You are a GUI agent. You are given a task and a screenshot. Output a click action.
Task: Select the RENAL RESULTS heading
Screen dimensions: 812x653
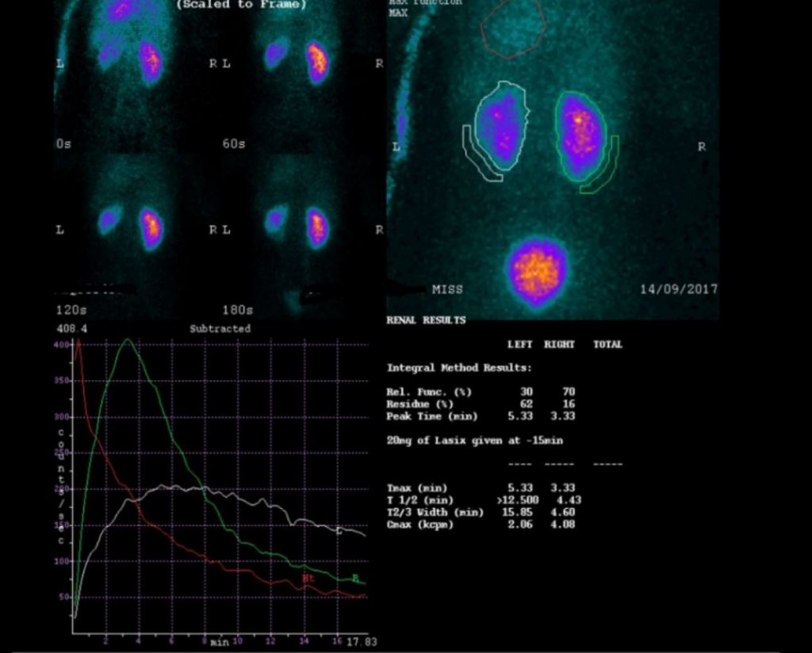point(426,320)
